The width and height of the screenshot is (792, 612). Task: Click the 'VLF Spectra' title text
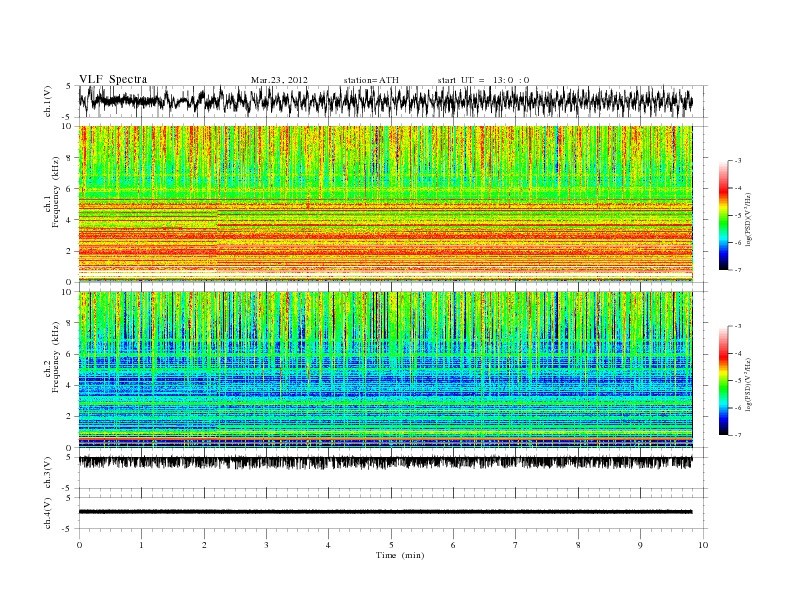113,79
